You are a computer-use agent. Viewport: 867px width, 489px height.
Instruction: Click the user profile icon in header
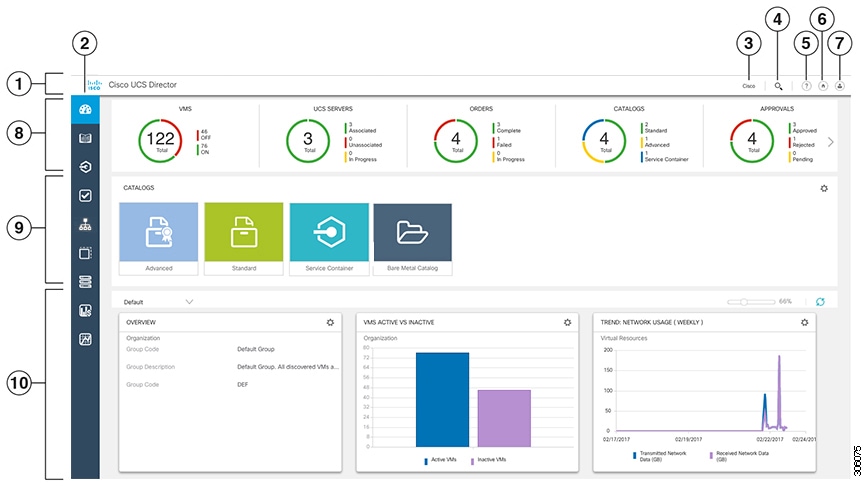pos(839,86)
